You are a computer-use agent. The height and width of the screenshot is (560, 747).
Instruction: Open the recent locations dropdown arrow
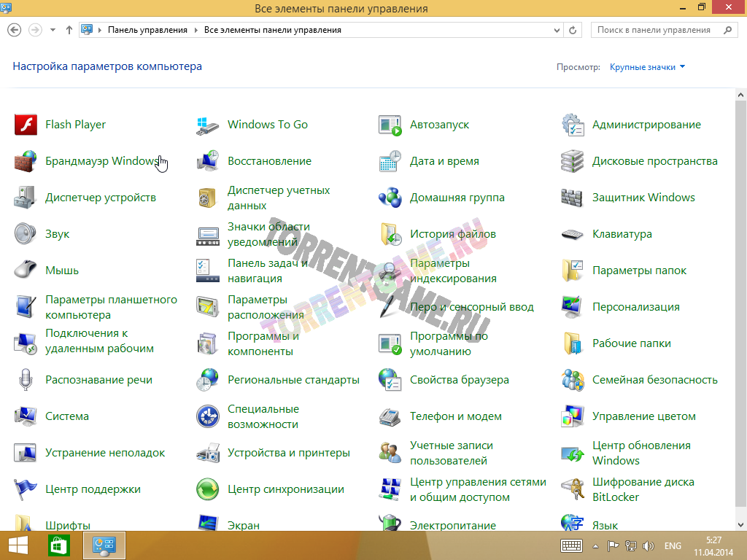pyautogui.click(x=53, y=30)
